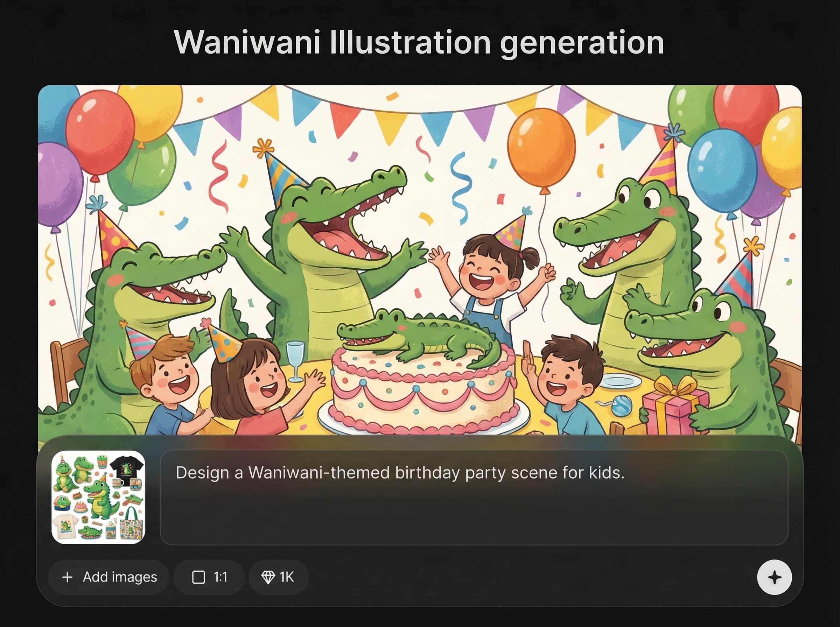
Task: Click the sparkle generate button
Action: 774,577
